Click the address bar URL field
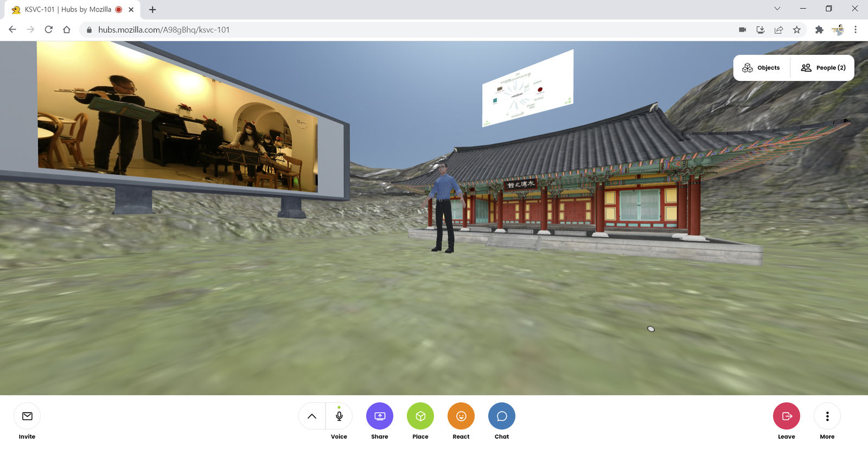 [380, 30]
